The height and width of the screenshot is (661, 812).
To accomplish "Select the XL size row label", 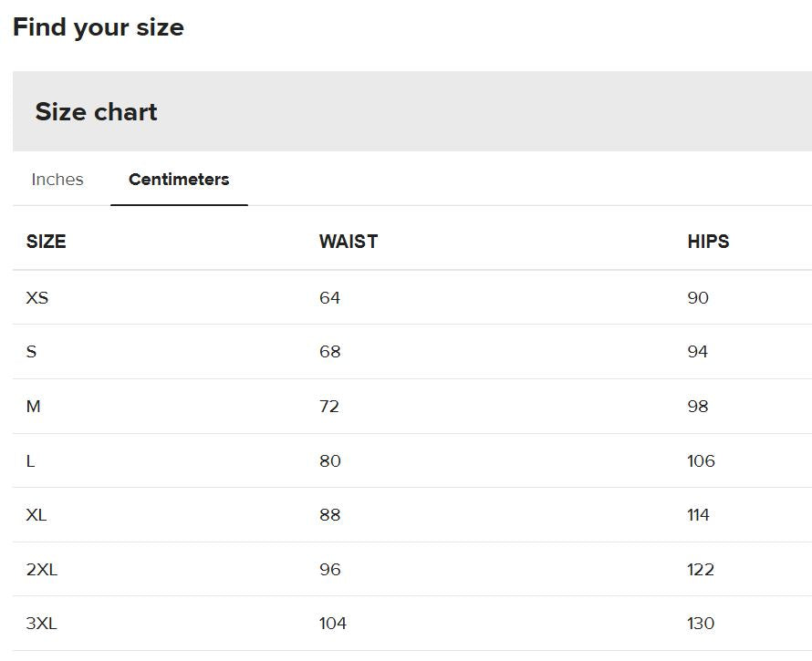I will tap(36, 514).
